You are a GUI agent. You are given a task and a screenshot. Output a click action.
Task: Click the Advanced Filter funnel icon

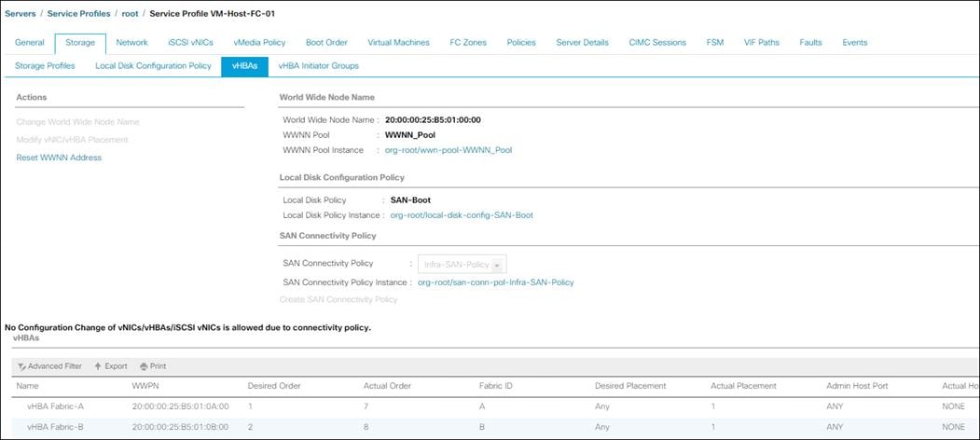(21, 366)
